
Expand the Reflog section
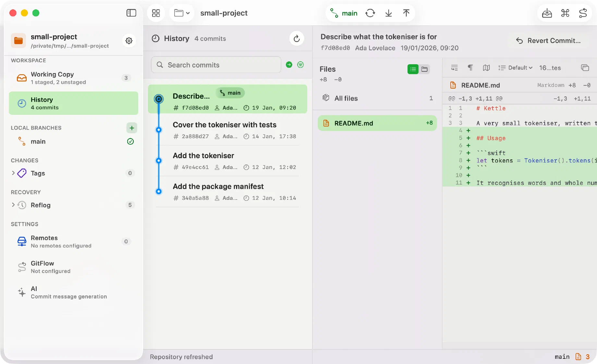(x=13, y=205)
